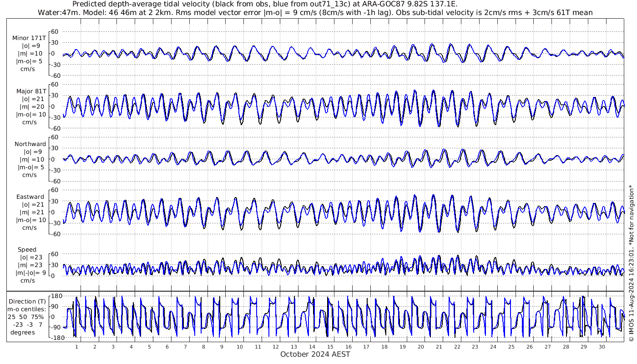Click the 'Northward' panel label
The image size is (637, 364).
pos(30,144)
